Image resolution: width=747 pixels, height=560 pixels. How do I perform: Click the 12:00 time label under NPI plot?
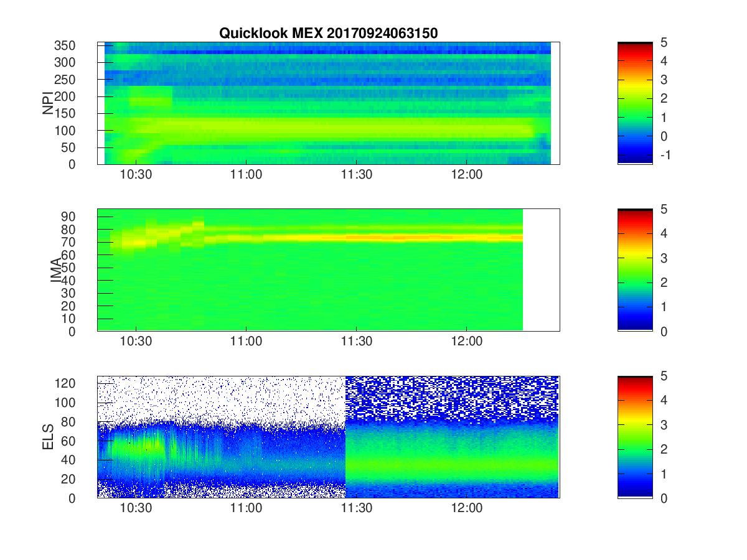point(467,175)
